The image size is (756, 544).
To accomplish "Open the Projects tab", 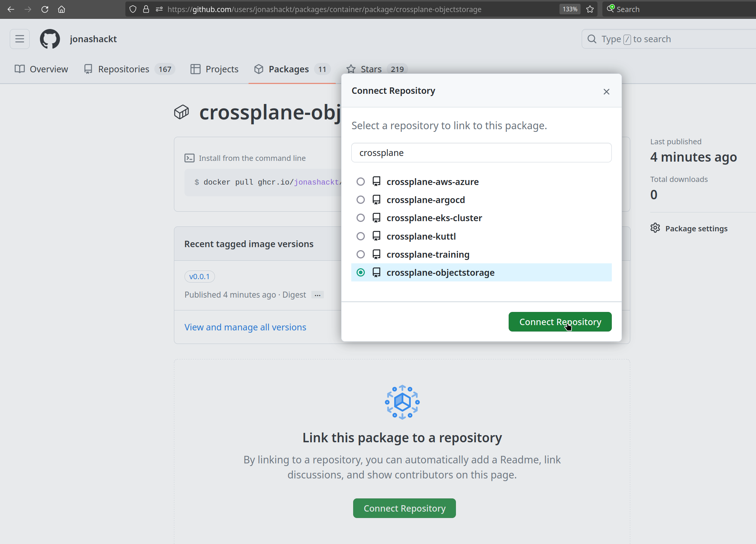I will tap(214, 69).
